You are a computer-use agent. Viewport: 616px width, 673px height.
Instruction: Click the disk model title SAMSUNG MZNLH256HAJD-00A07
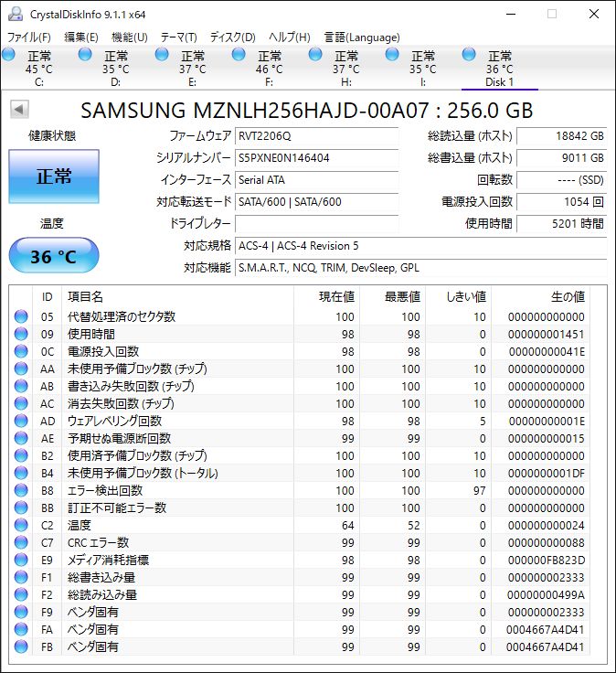coord(254,111)
